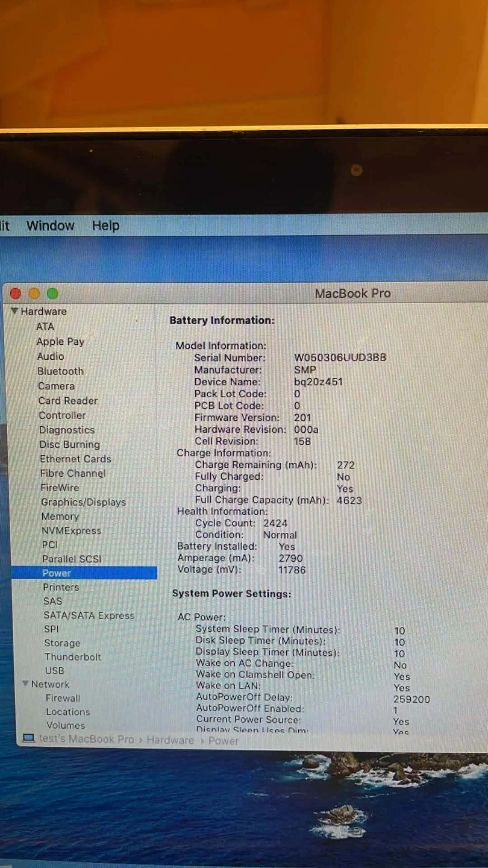
Task: Open the Window menu
Action: [x=50, y=225]
